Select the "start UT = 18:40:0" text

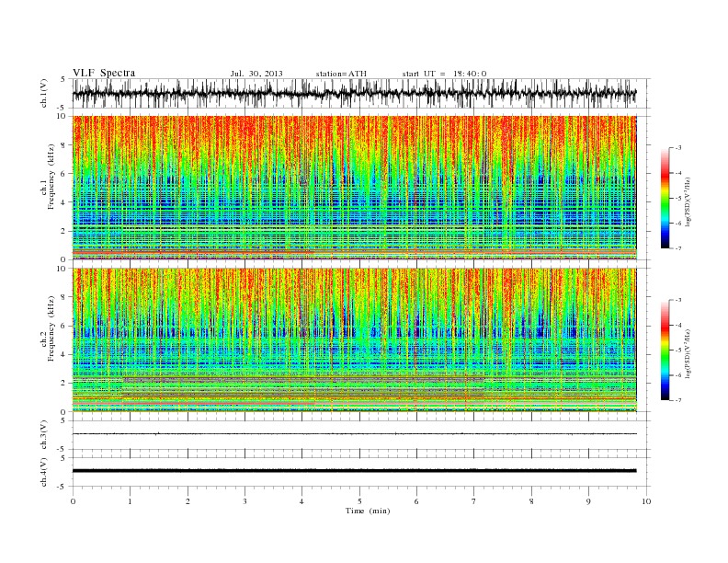pos(444,74)
